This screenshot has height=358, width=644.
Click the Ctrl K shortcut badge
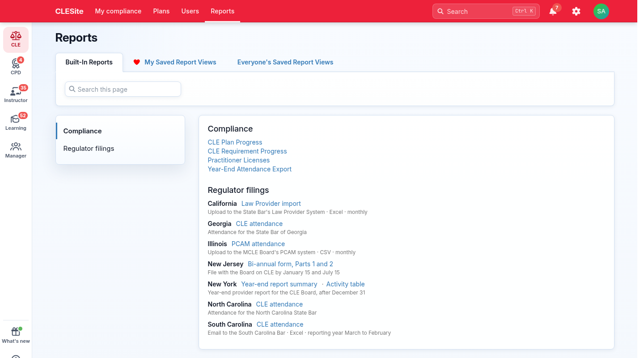(x=524, y=11)
